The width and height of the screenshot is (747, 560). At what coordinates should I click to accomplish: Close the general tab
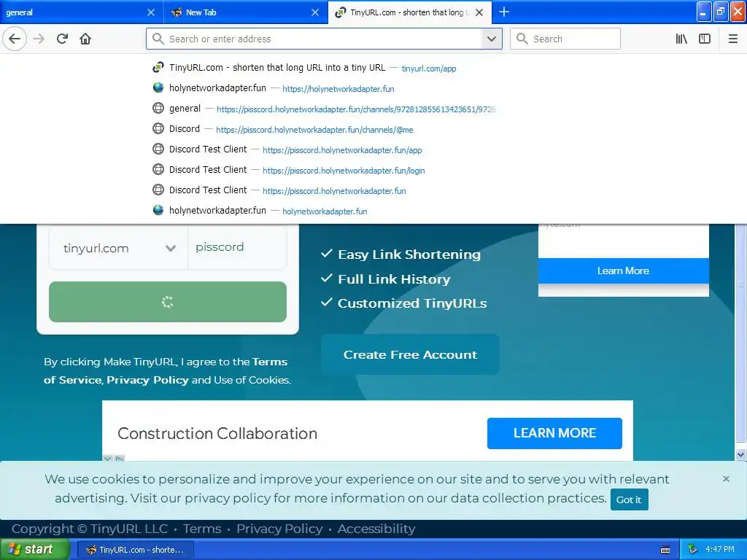click(150, 12)
